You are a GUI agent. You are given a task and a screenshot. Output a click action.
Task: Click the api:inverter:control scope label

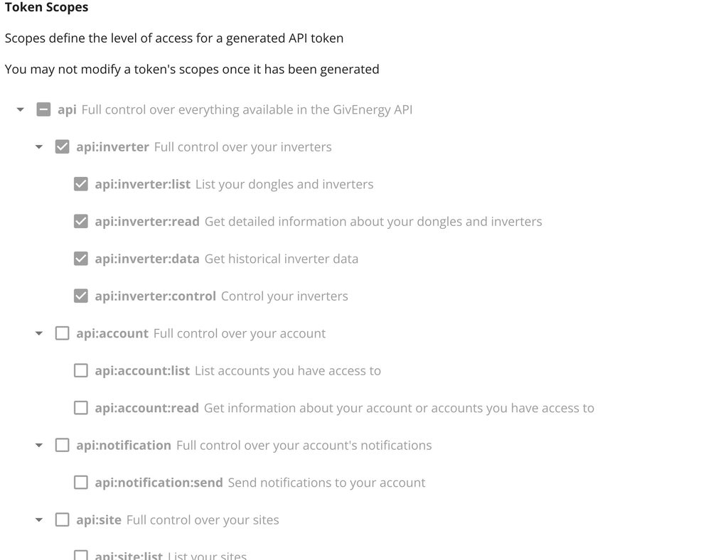point(155,296)
